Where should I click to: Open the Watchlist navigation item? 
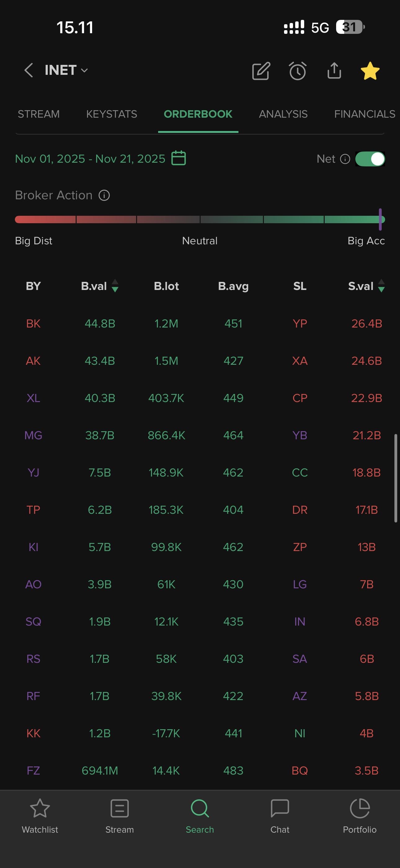[x=40, y=815]
